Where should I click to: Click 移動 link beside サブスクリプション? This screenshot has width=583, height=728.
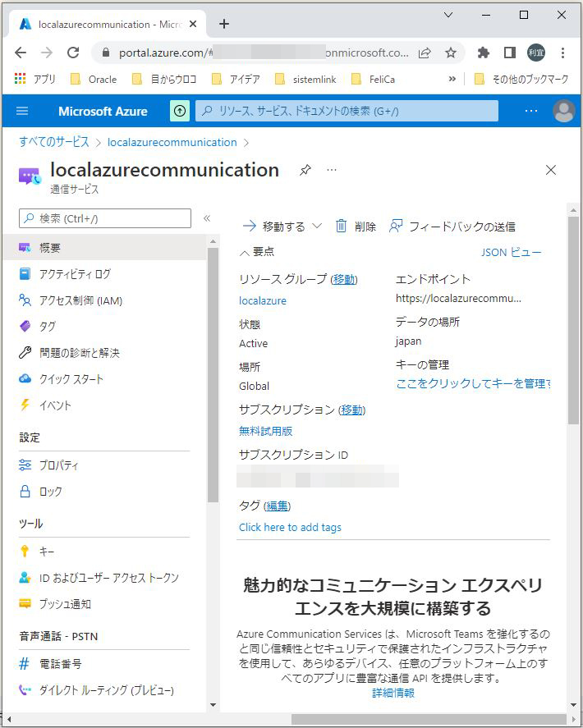[x=351, y=410]
